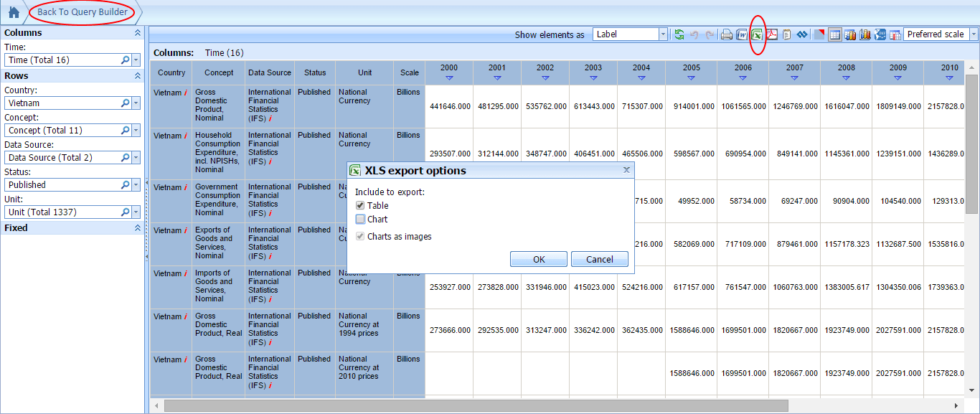980x414 pixels.
Task: Export to PDF via toolbar icon
Action: click(772, 34)
